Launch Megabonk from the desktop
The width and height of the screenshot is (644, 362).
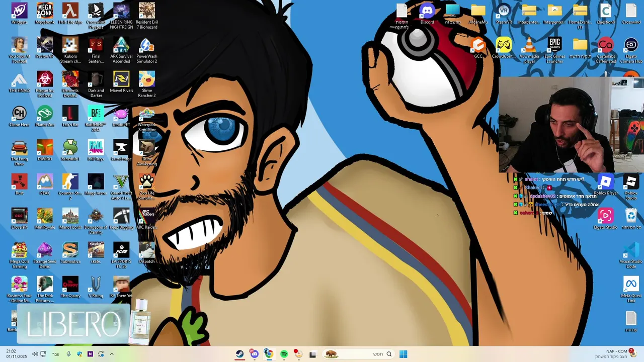click(x=45, y=14)
